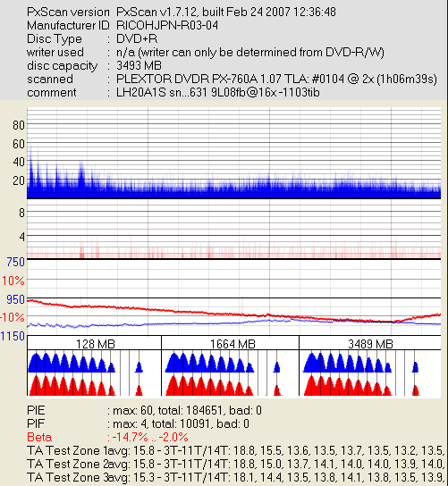The height and width of the screenshot is (486, 448).
Task: Click the red land histogram under 1664 MB
Action: [x=209, y=386]
